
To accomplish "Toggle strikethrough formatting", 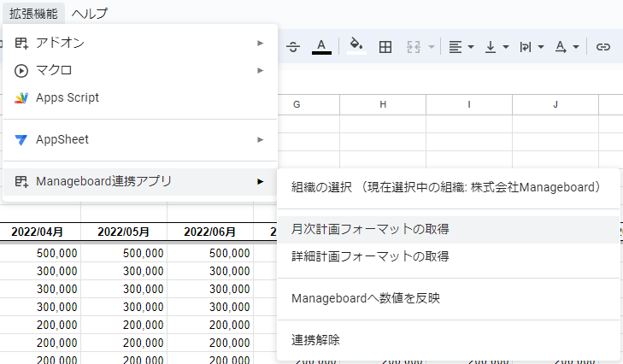I will [x=293, y=47].
